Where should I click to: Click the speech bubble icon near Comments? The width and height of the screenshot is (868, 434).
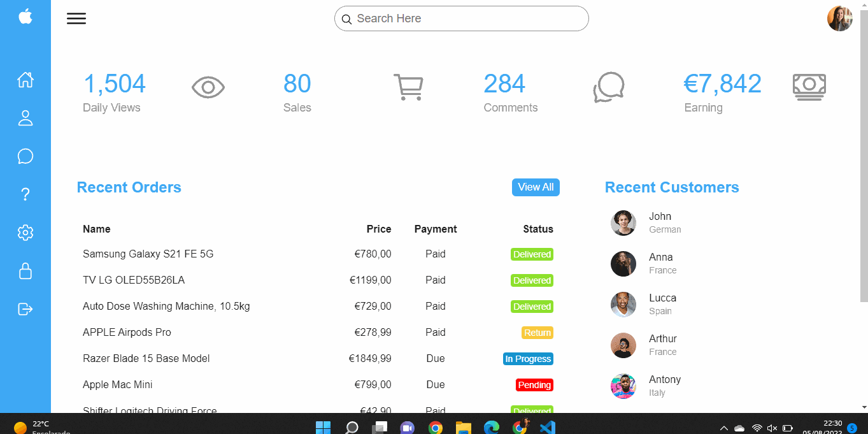tap(608, 87)
